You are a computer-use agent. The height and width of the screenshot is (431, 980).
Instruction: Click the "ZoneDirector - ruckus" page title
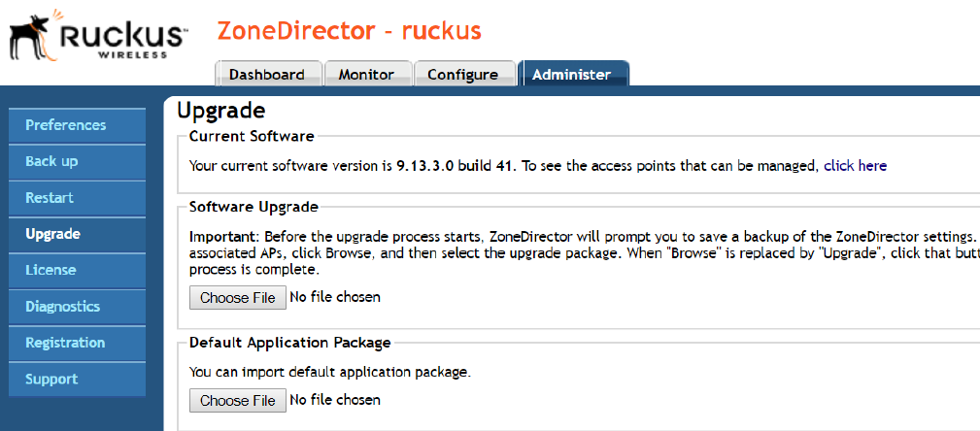pos(349,31)
